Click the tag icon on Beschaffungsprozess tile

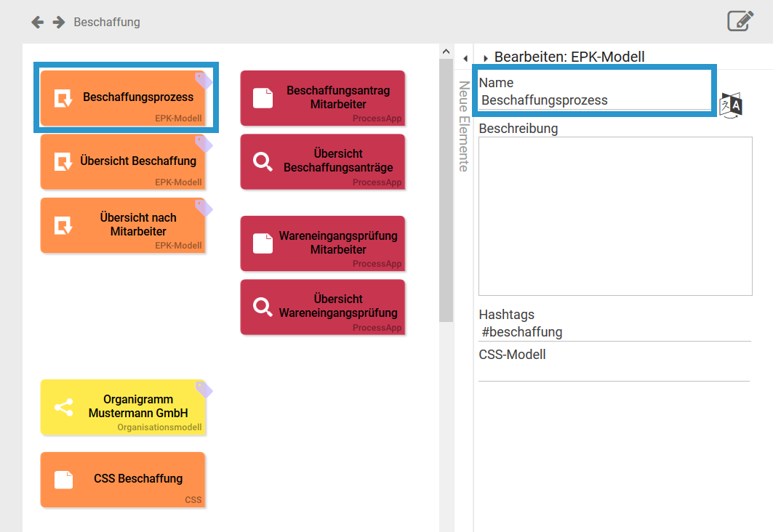click(204, 80)
